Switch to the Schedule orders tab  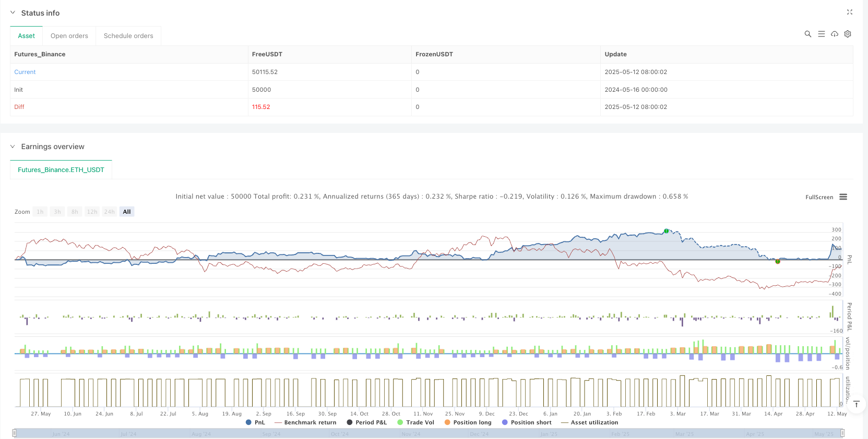pyautogui.click(x=128, y=36)
